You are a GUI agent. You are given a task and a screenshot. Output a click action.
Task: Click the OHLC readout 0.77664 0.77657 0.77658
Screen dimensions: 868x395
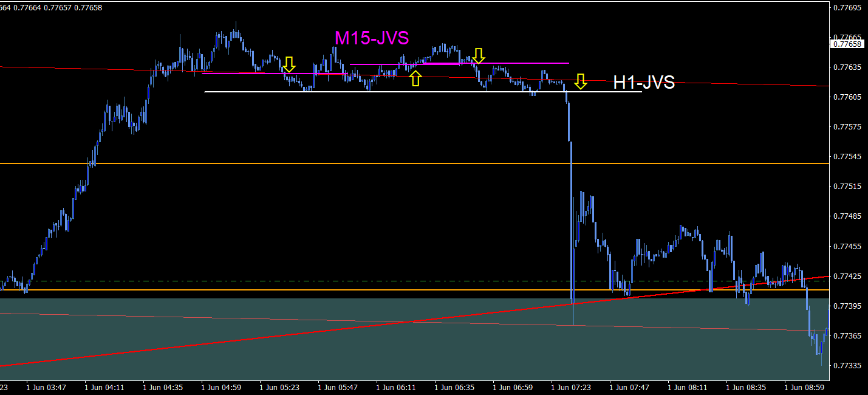(x=51, y=7)
